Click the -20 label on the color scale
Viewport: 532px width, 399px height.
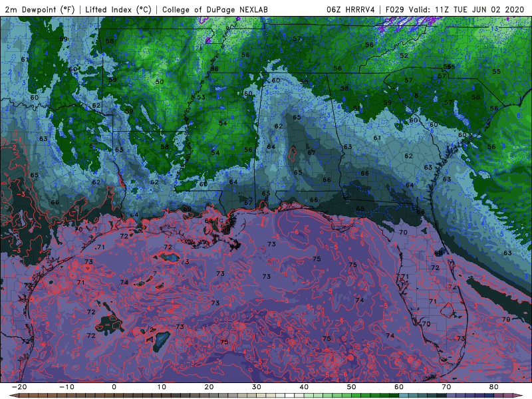point(19,387)
